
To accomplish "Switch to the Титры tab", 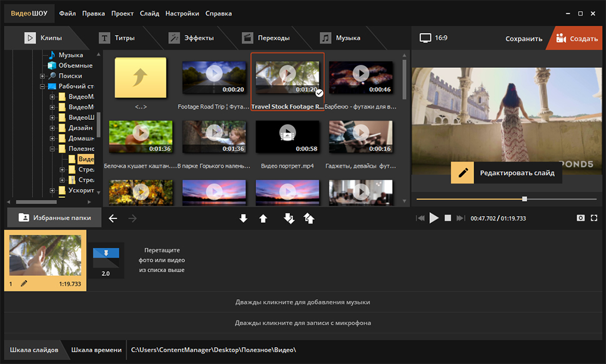I will (x=117, y=38).
